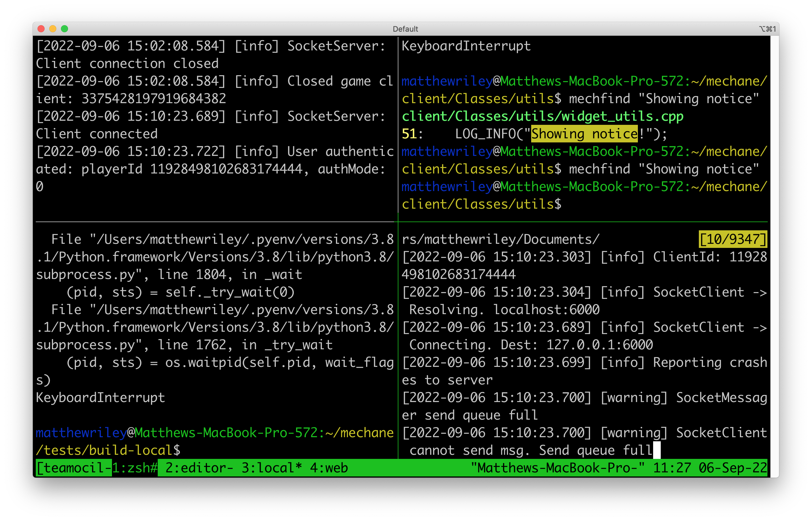Select tmux window 3:local
This screenshot has width=812, height=521.
pyautogui.click(x=271, y=468)
